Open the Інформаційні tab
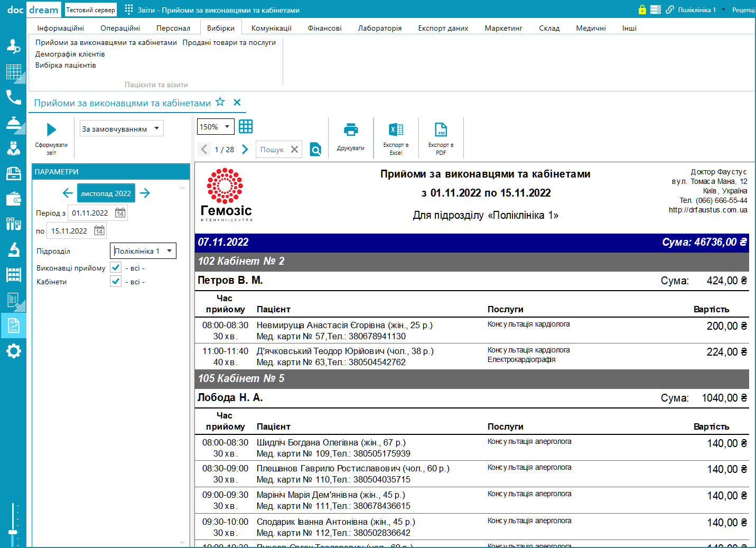756x548 pixels. point(60,28)
